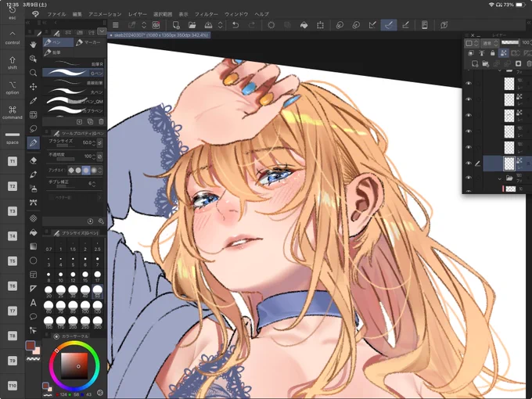532x399 pixels.
Task: Open the 編集 menu
Action: point(77,14)
